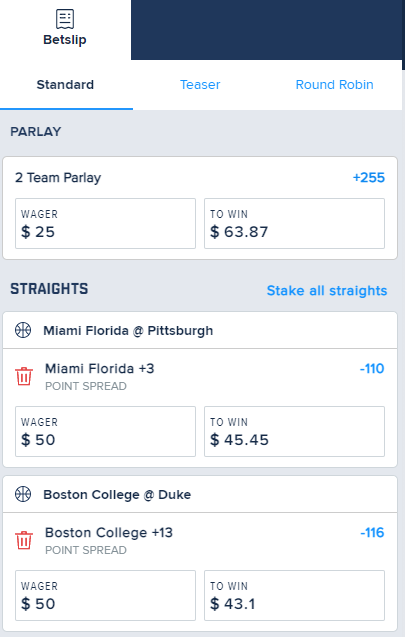Click Miami Florida To Win $45.45 field
Viewport: 405px width, 637px height.
tap(295, 431)
